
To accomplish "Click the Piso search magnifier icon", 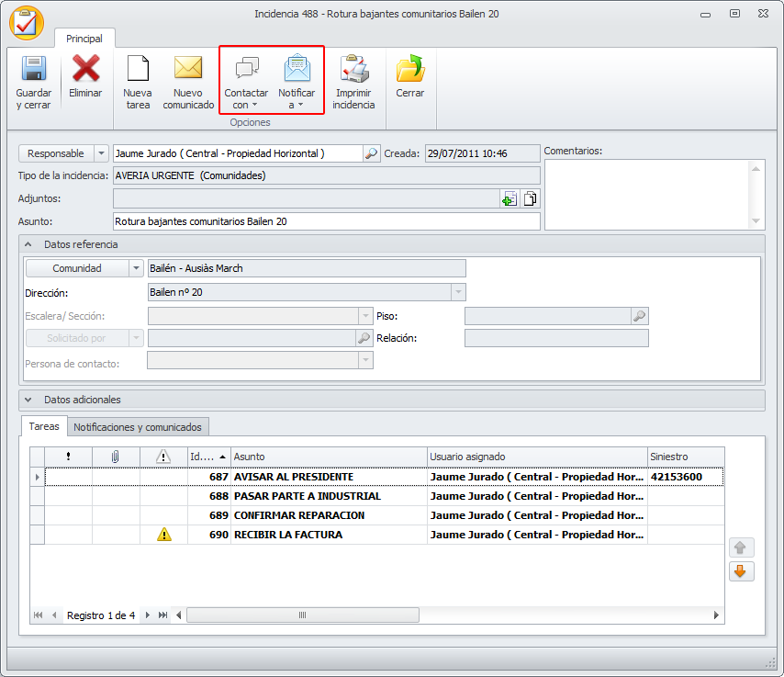I will point(640,316).
